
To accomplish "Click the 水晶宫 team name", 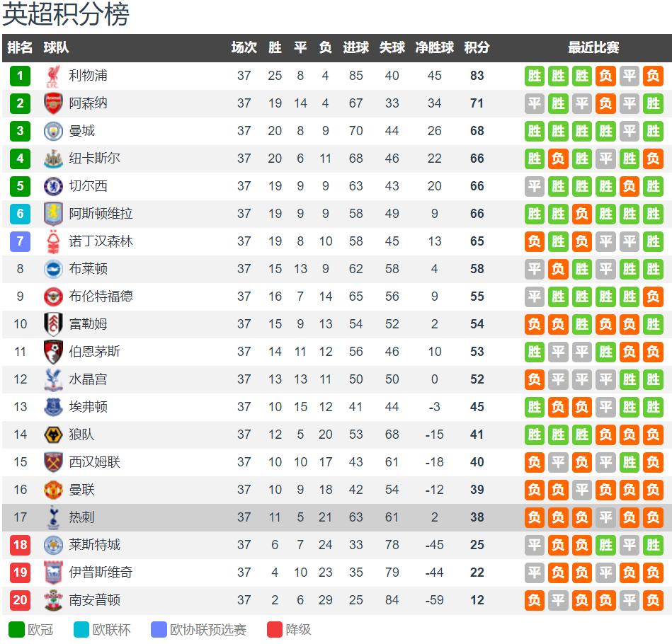I will pyautogui.click(x=88, y=379).
